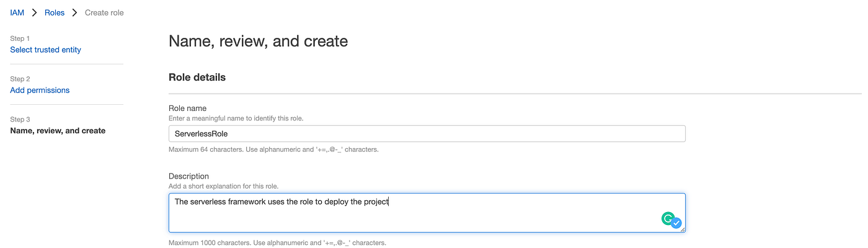Click the Step 3 label
Image resolution: width=868 pixels, height=248 pixels.
20,119
